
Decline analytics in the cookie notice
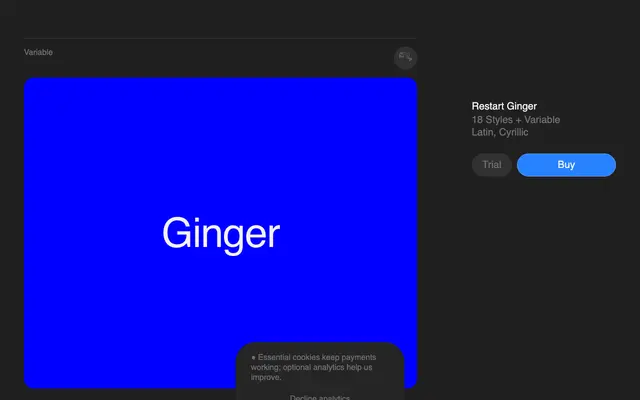[320, 397]
